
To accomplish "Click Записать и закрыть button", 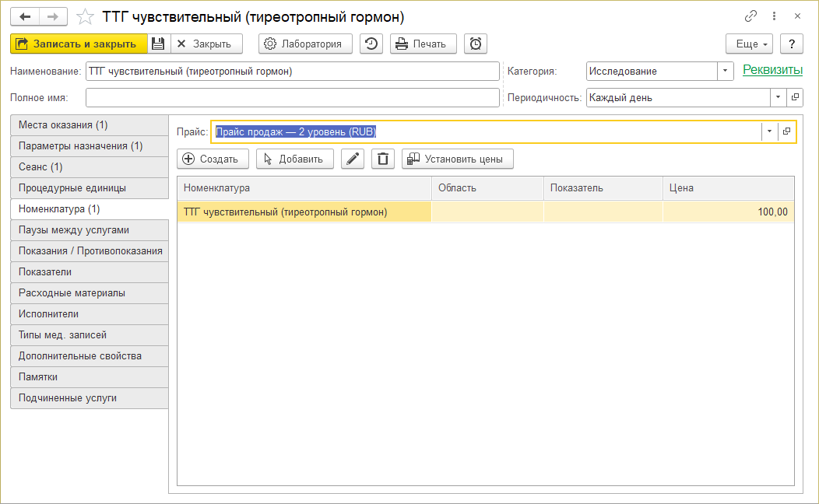I will 79,44.
